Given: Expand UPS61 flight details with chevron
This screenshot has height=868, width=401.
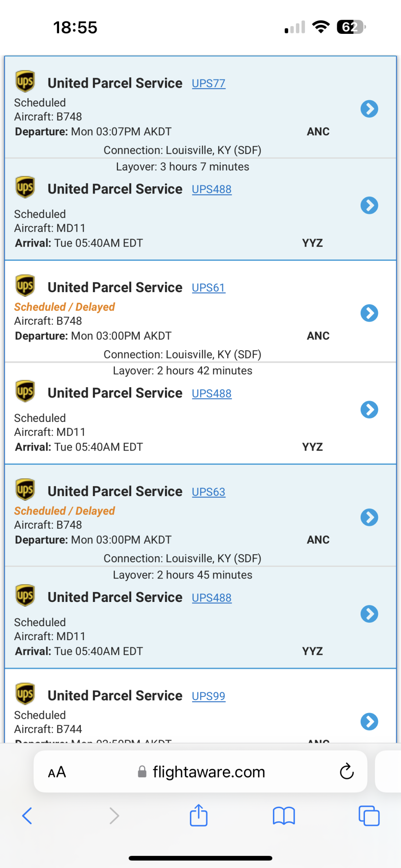Looking at the screenshot, I should 369,313.
